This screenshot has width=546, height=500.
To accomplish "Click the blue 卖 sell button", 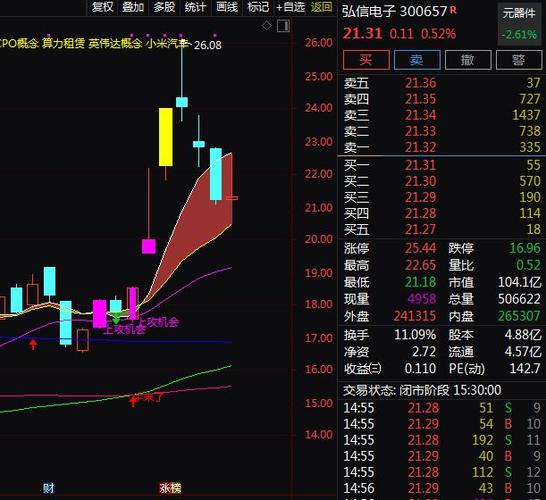I will (417, 60).
